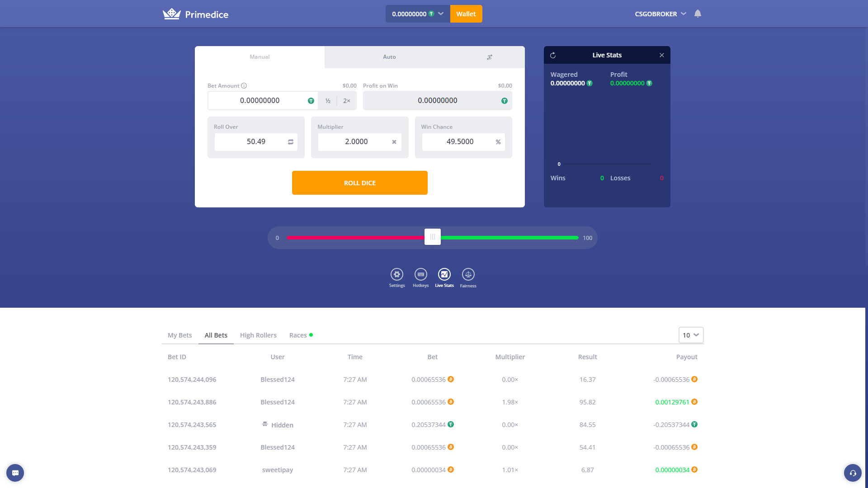Open the Hotkeys keyboard icon
This screenshot has height=488, width=868.
tap(420, 274)
